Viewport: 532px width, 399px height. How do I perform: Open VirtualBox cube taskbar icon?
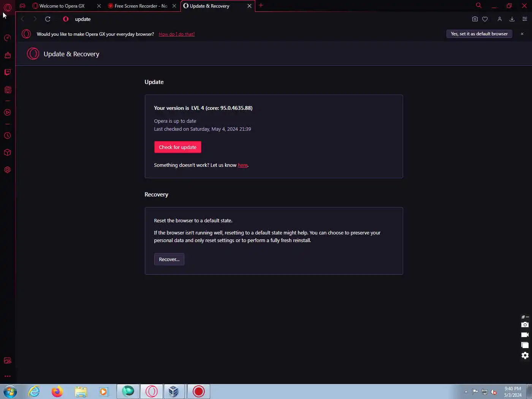[x=174, y=391]
